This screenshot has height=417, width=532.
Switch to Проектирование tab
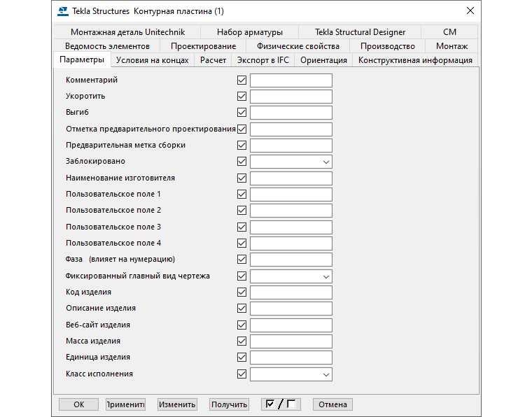click(203, 46)
